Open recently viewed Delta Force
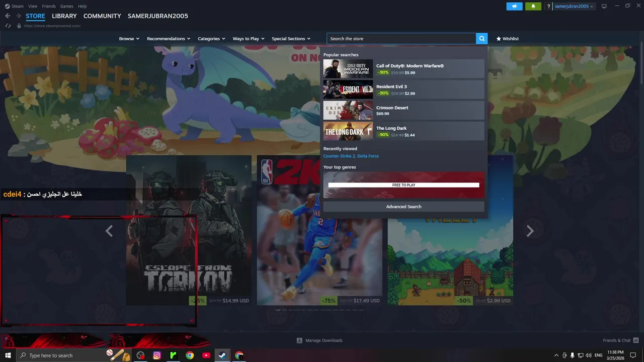This screenshot has width=644, height=362. [368, 156]
